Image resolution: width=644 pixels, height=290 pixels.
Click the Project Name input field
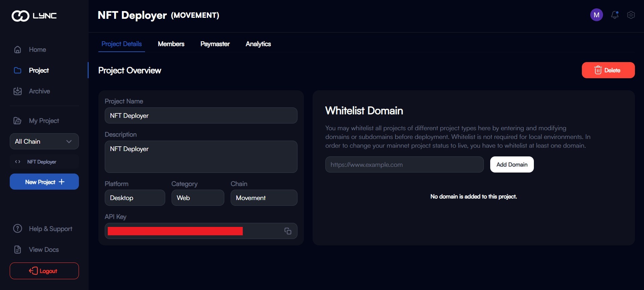tap(201, 115)
